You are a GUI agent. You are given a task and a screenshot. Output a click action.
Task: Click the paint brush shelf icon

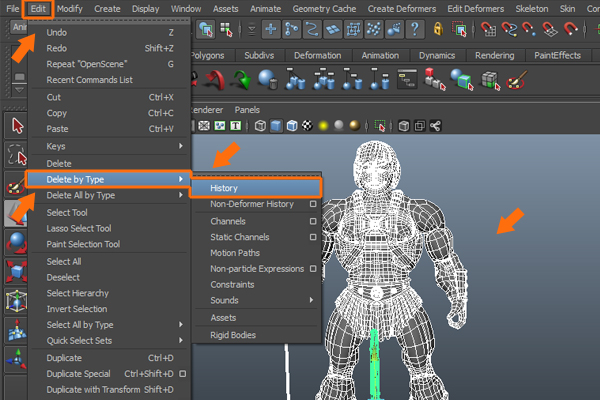point(517,79)
